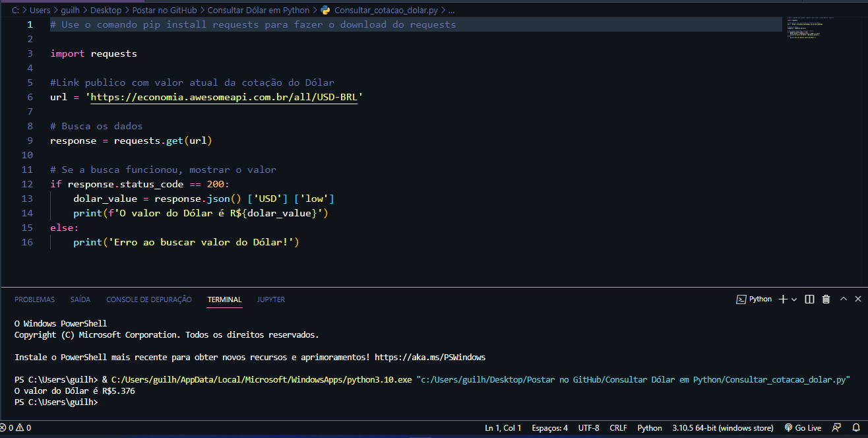Click the python3.10.exe path in terminal
Image resolution: width=868 pixels, height=438 pixels.
(261, 379)
